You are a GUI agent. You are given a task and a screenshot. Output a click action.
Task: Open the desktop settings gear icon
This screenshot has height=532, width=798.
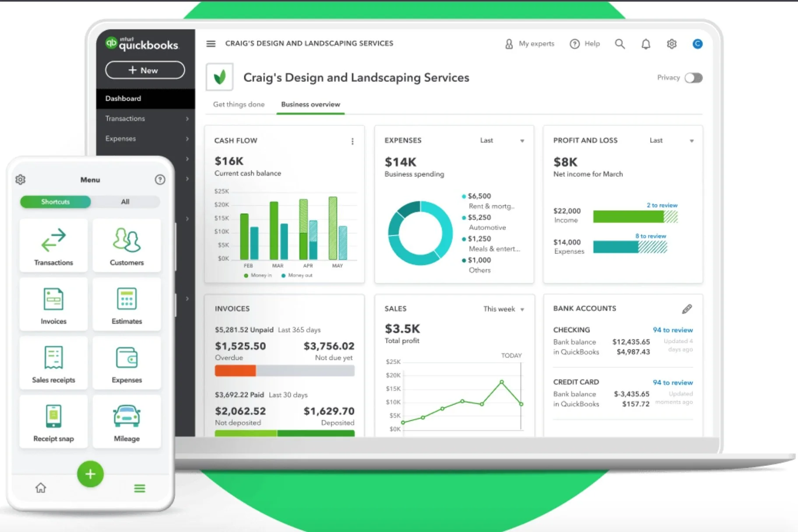671,44
